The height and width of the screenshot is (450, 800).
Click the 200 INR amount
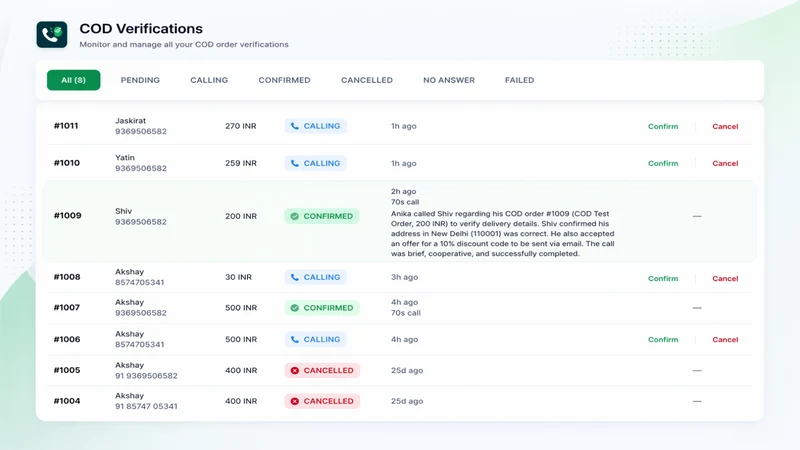pos(240,216)
